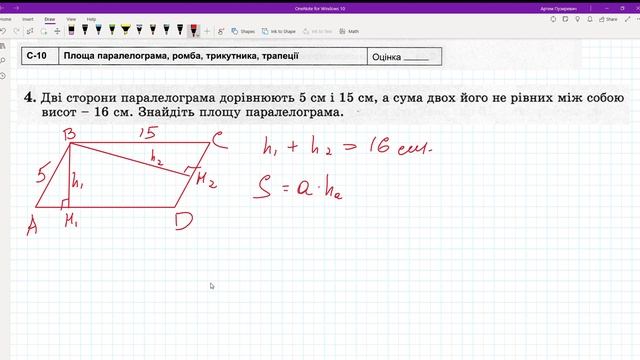Click the Share button

click(608, 19)
